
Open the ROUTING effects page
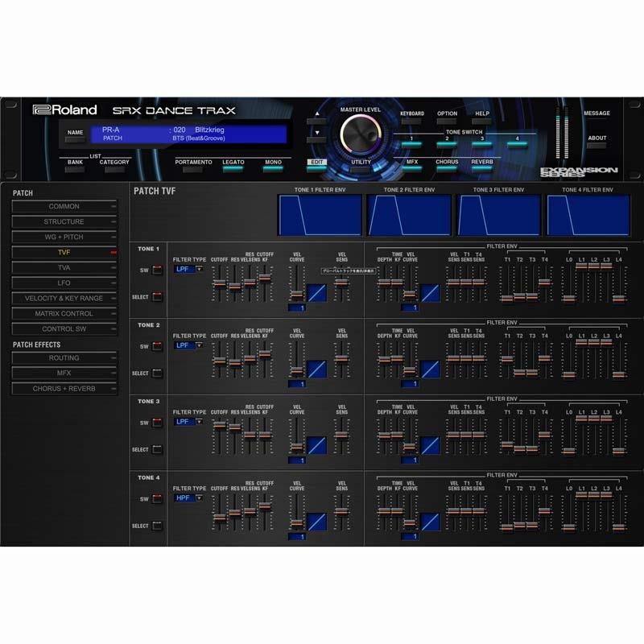[64, 357]
